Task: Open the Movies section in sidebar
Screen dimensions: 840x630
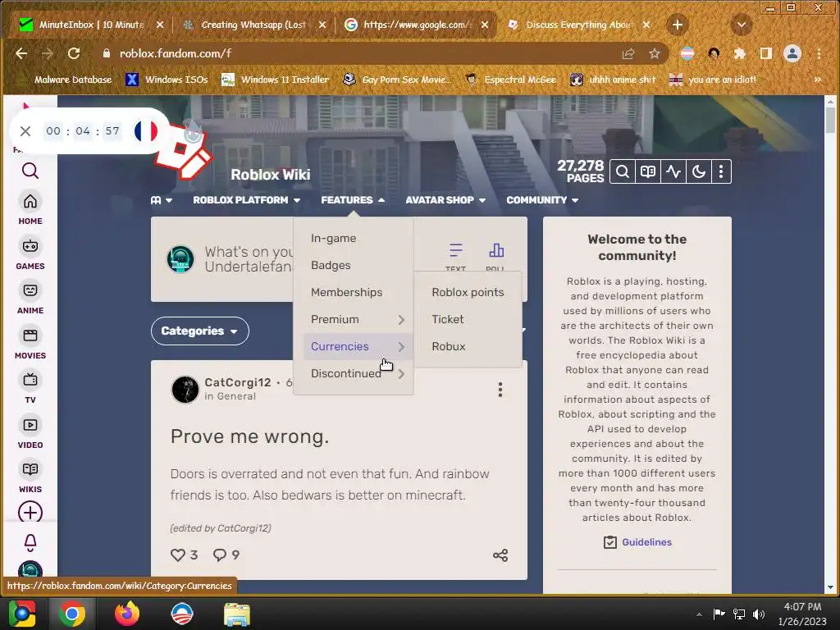Action: (30, 344)
